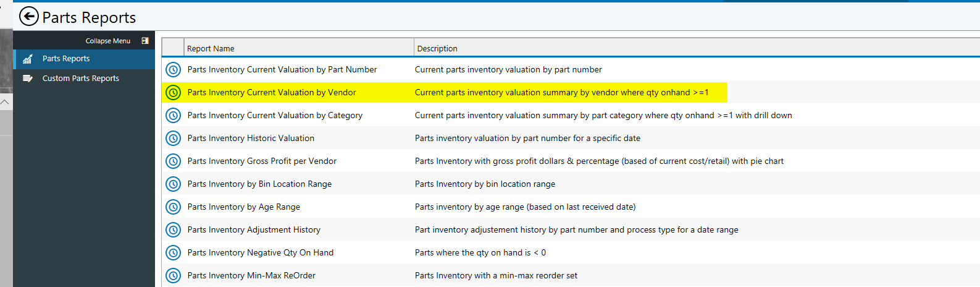Sort by the Description column header
The width and height of the screenshot is (980, 287).
pyautogui.click(x=697, y=48)
